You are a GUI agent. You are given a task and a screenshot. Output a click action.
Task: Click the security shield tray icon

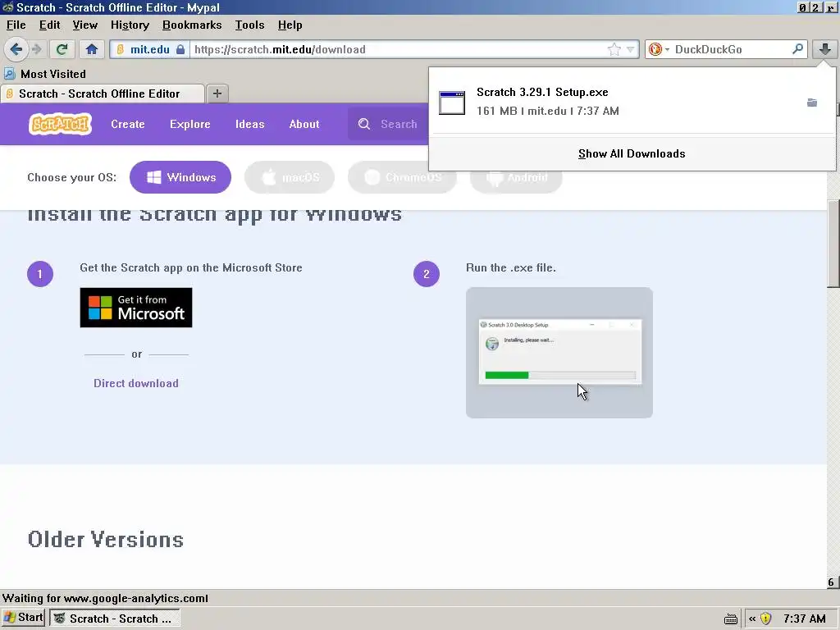point(766,619)
